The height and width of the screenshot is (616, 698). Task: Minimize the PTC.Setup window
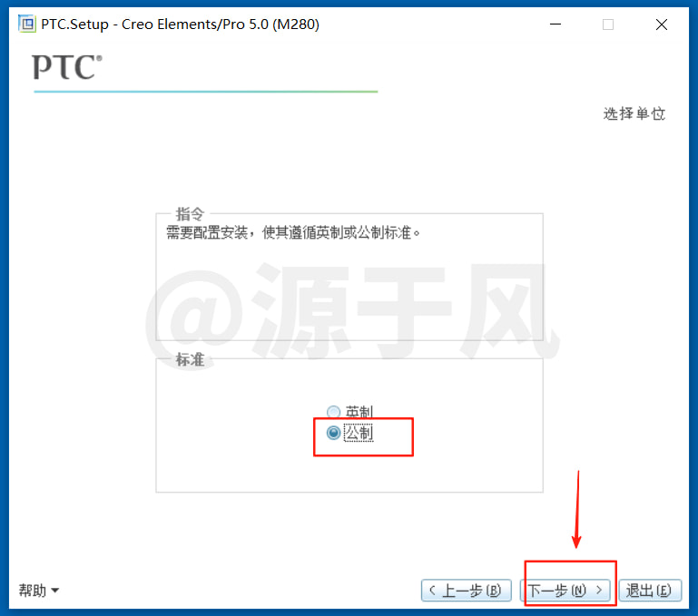pos(555,24)
